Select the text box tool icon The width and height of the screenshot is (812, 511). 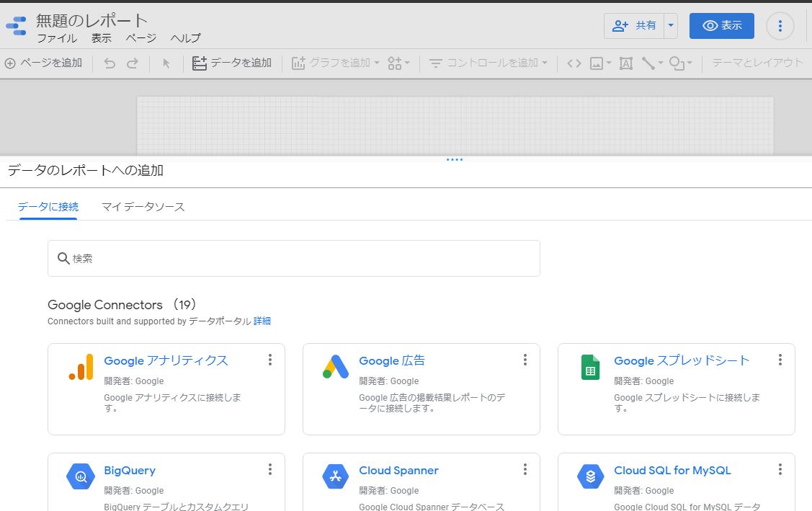tap(625, 63)
